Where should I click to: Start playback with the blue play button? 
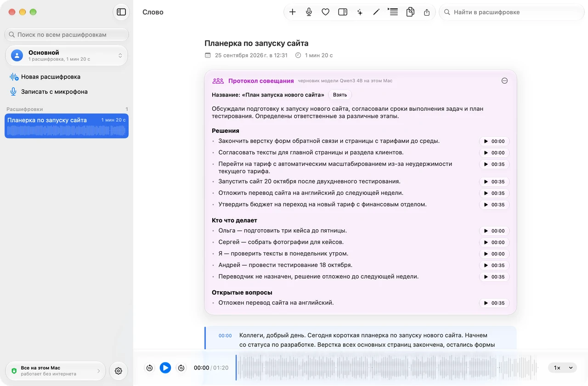pyautogui.click(x=165, y=368)
